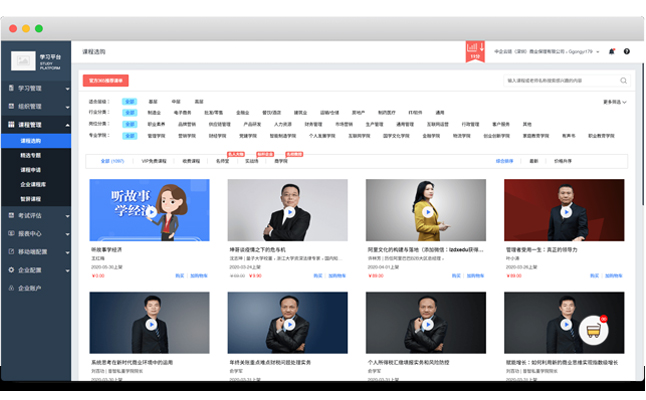Click the red bookmark ranking icon in header
646x400 pixels.
[x=475, y=51]
